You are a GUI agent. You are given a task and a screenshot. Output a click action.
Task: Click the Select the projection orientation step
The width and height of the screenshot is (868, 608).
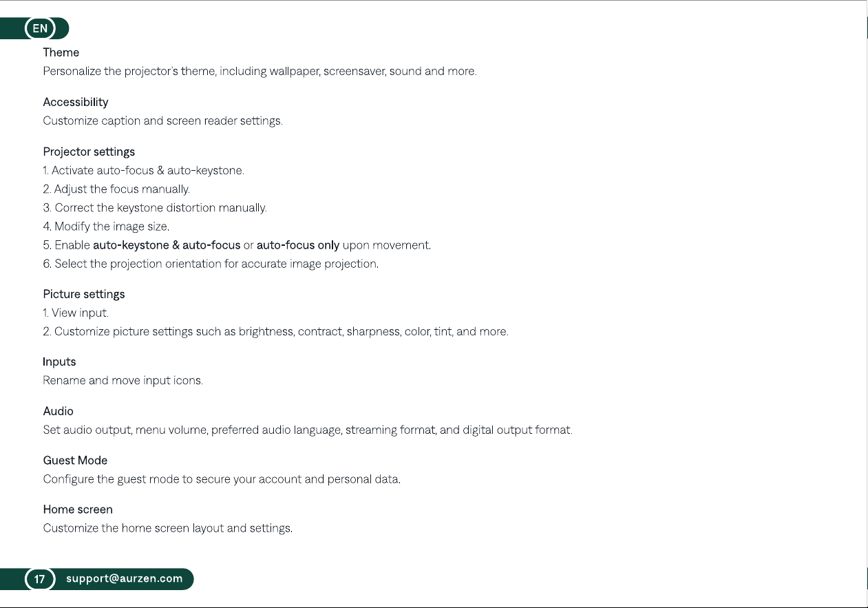[211, 264]
